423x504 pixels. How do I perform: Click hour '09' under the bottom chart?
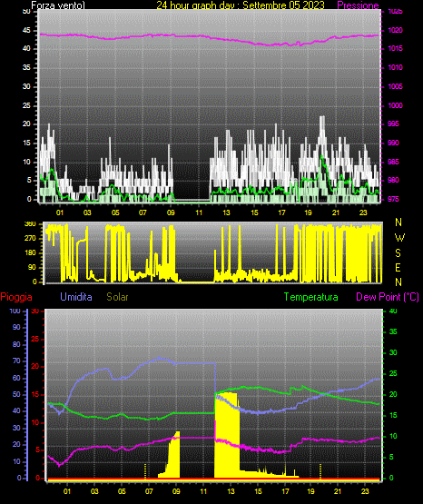[x=176, y=491]
